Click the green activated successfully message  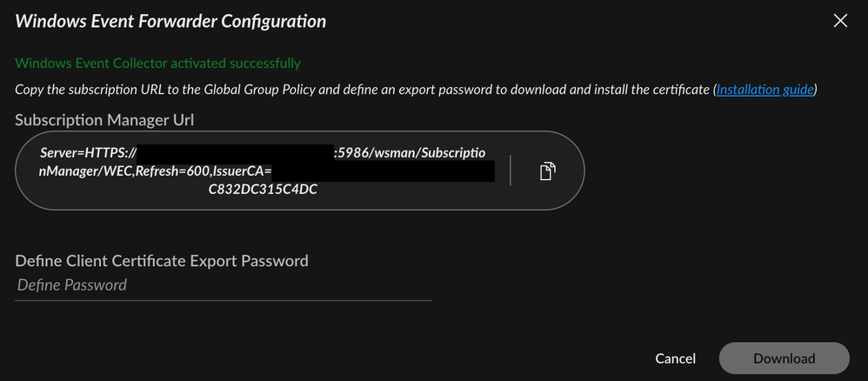[x=157, y=63]
